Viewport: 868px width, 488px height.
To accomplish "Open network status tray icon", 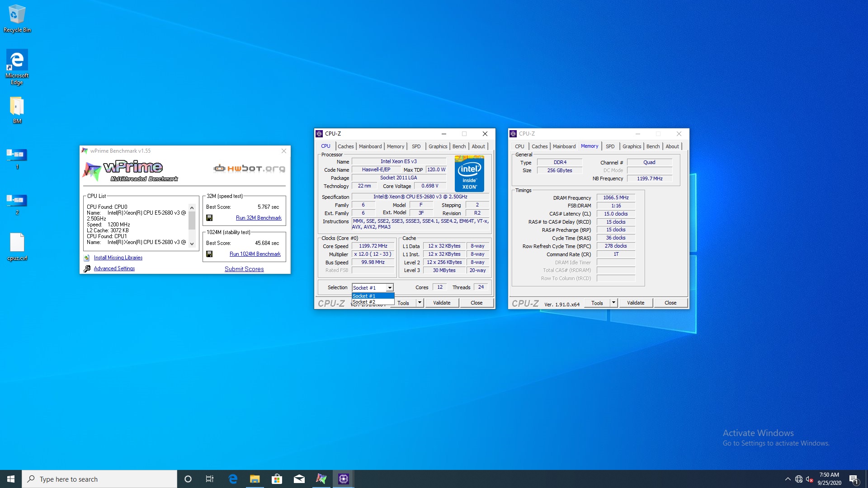I will (799, 479).
